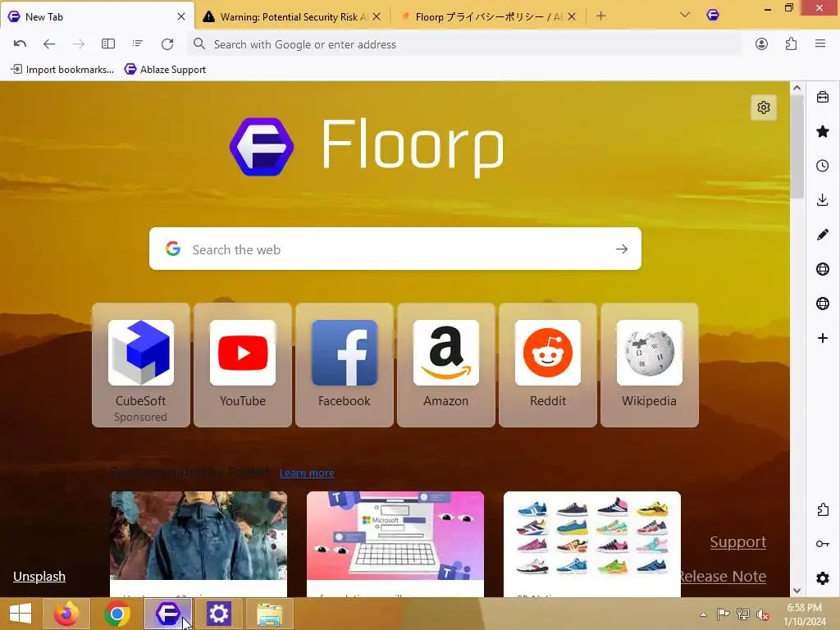Viewport: 840px width, 630px height.
Task: Open add-ons puzzle icon in sidebar bottom
Action: pyautogui.click(x=823, y=509)
